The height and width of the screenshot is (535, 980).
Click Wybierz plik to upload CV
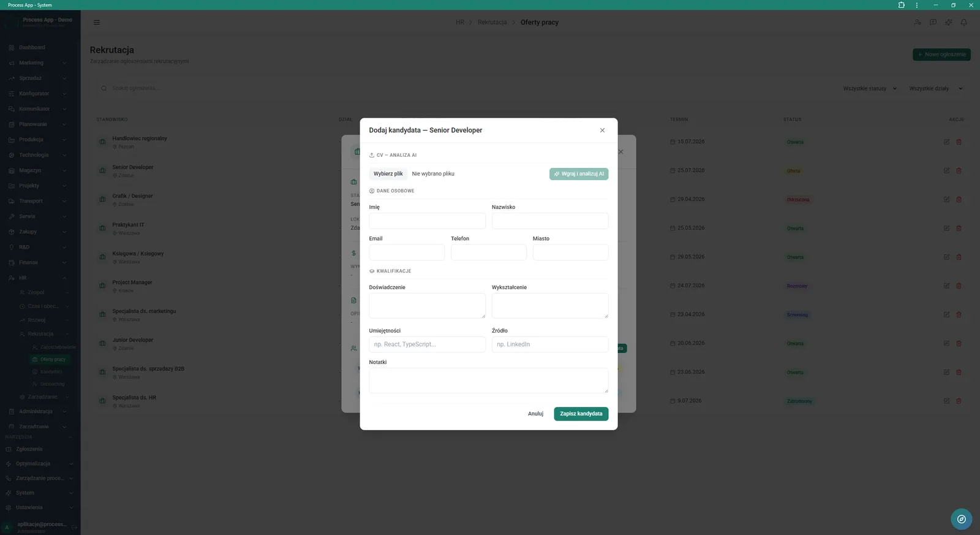click(388, 174)
